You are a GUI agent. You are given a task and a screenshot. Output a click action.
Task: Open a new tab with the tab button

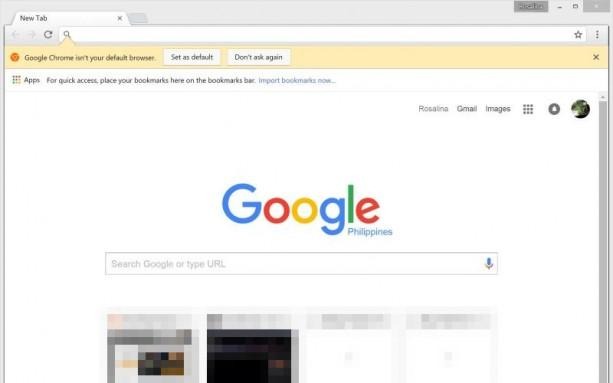(138, 18)
